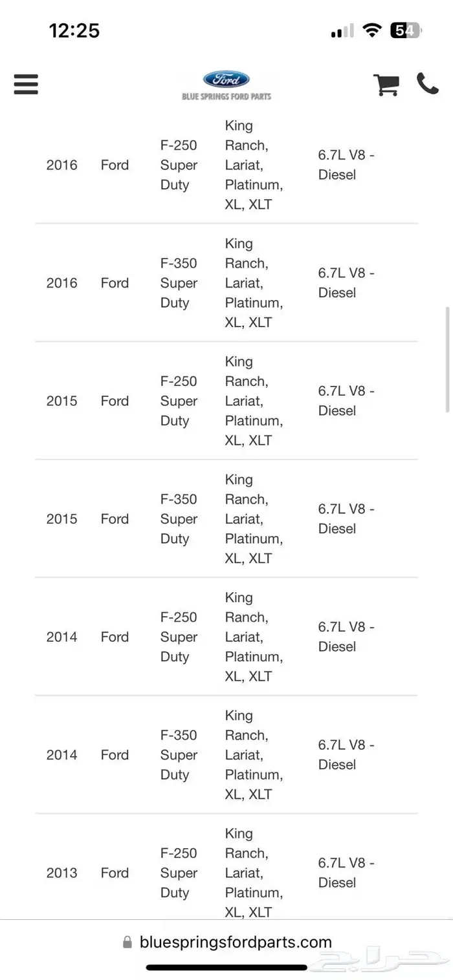
Task: Select the 2015 F-350 Super Duty model cell
Action: click(179, 518)
